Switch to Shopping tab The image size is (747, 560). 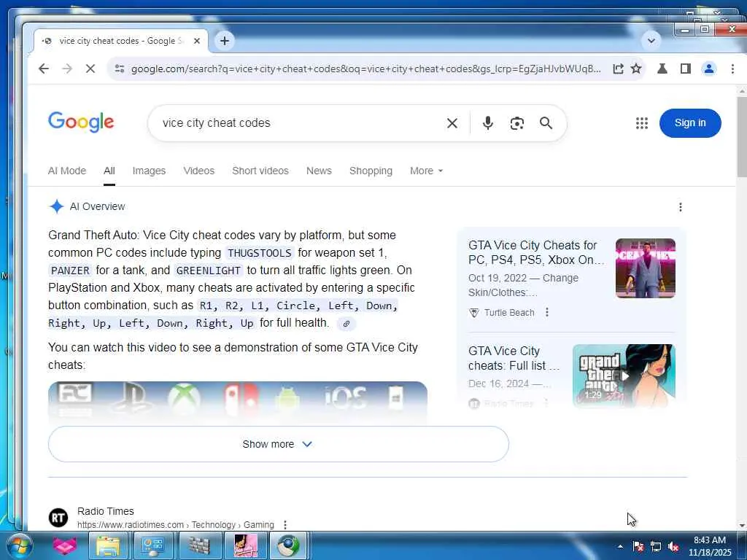pos(371,171)
